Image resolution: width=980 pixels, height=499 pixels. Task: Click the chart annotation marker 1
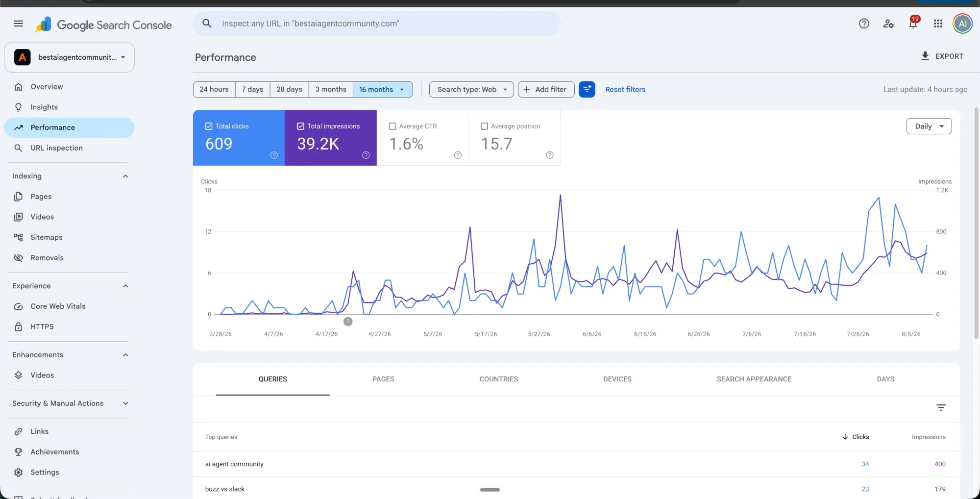348,322
